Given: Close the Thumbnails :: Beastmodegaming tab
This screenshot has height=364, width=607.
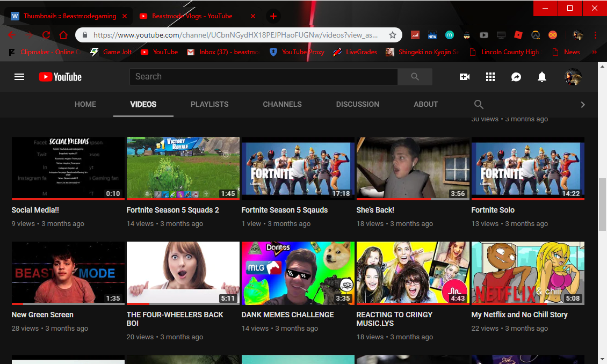Looking at the screenshot, I should coord(125,16).
